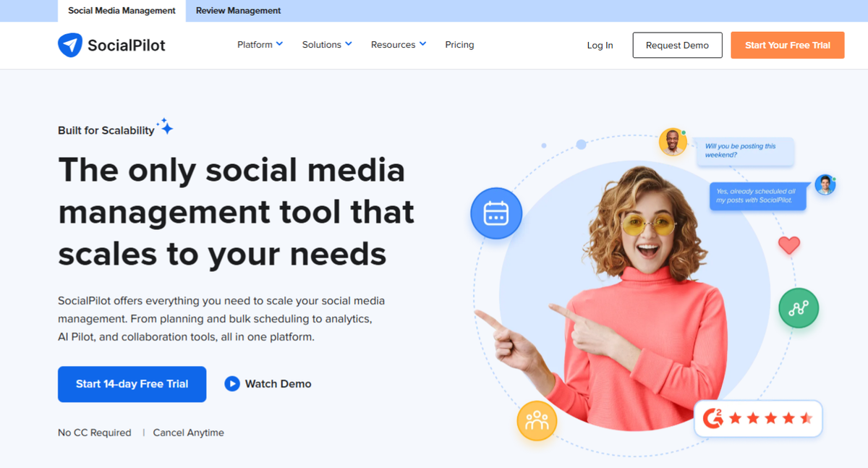Click the red heart icon
This screenshot has width=868, height=468.
click(789, 245)
